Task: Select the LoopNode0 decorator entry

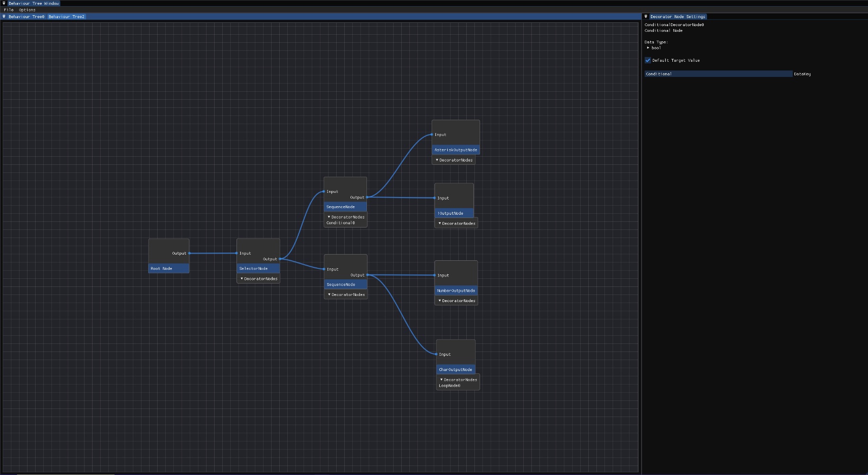Action: 449,386
